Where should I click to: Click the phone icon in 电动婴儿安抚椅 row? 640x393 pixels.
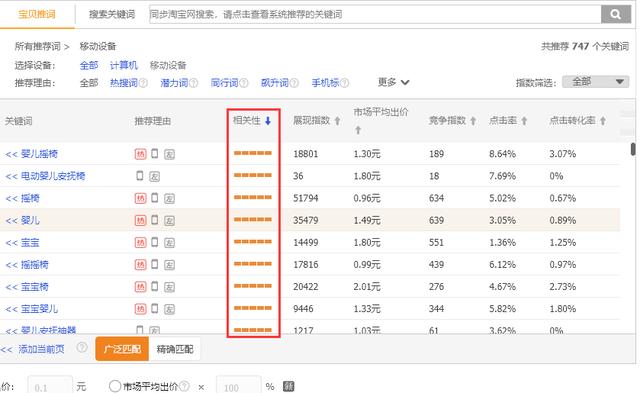tap(140, 175)
